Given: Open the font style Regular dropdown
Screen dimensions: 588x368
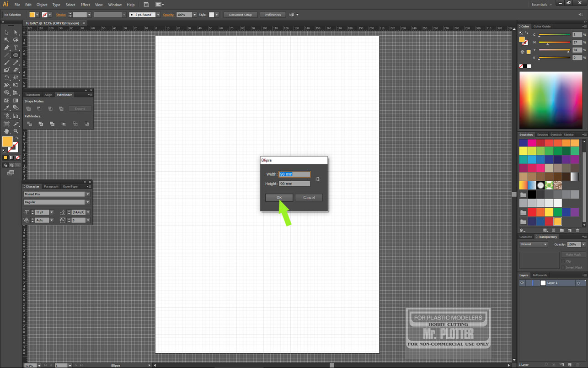Looking at the screenshot, I should pyautogui.click(x=88, y=202).
